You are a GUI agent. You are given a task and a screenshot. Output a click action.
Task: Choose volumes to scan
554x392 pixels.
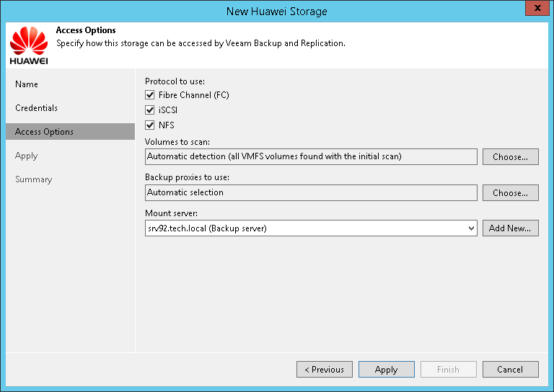click(x=511, y=157)
